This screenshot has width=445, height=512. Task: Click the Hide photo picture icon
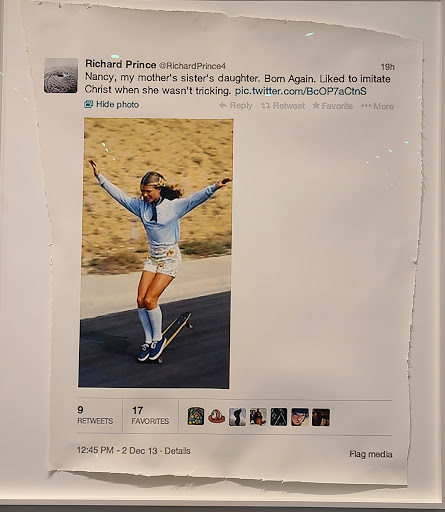[89, 104]
